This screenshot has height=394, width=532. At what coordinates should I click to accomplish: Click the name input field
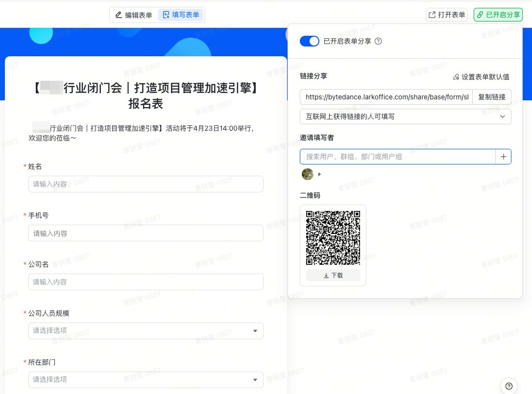coord(146,184)
